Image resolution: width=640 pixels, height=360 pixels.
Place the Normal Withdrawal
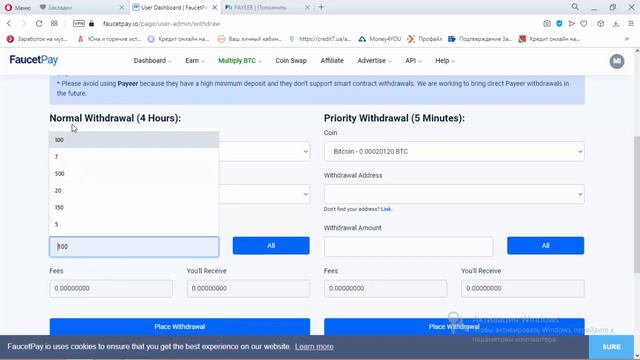pos(180,327)
